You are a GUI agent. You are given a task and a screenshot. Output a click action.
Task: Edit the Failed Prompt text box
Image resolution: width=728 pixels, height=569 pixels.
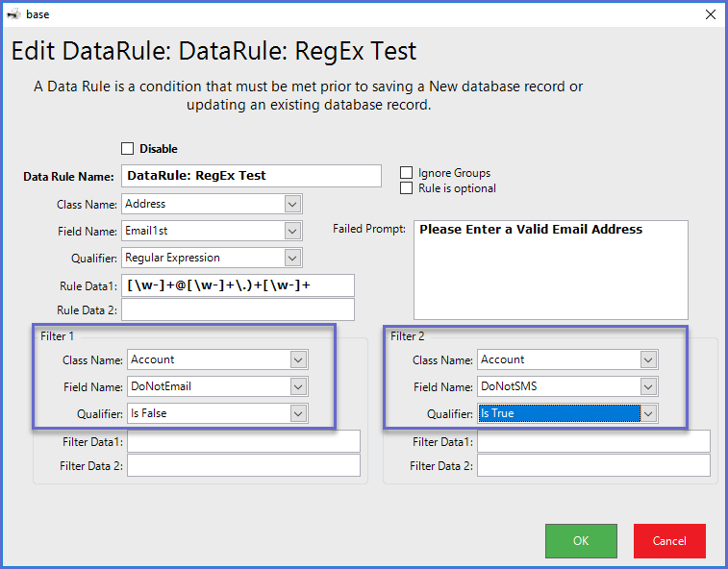tap(550, 270)
